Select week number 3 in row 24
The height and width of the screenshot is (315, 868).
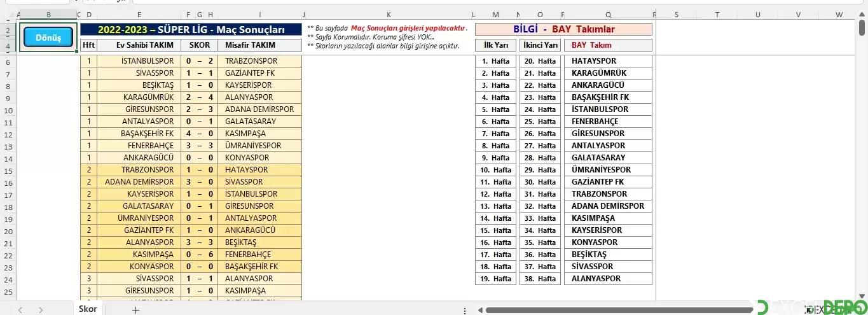pyautogui.click(x=89, y=279)
